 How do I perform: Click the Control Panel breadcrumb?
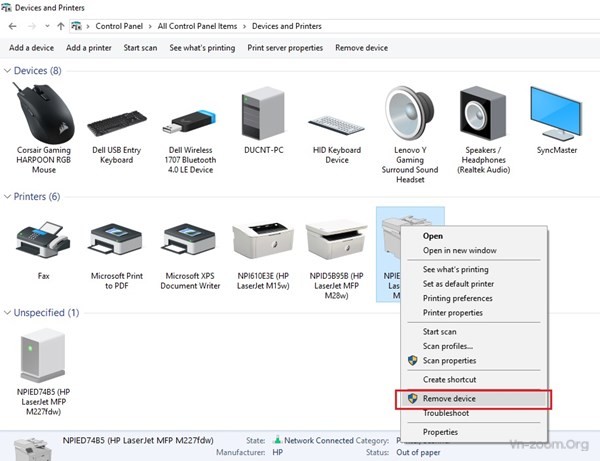click(x=119, y=26)
